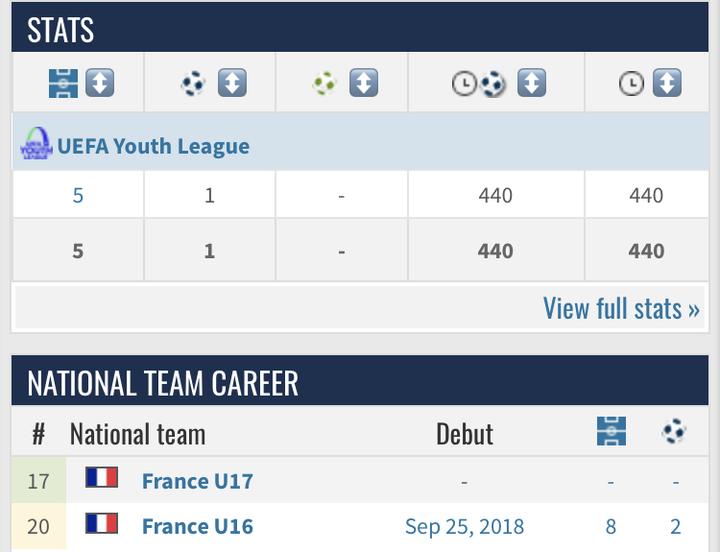
Task: Click the France U17 flag thumbnail
Action: click(102, 478)
